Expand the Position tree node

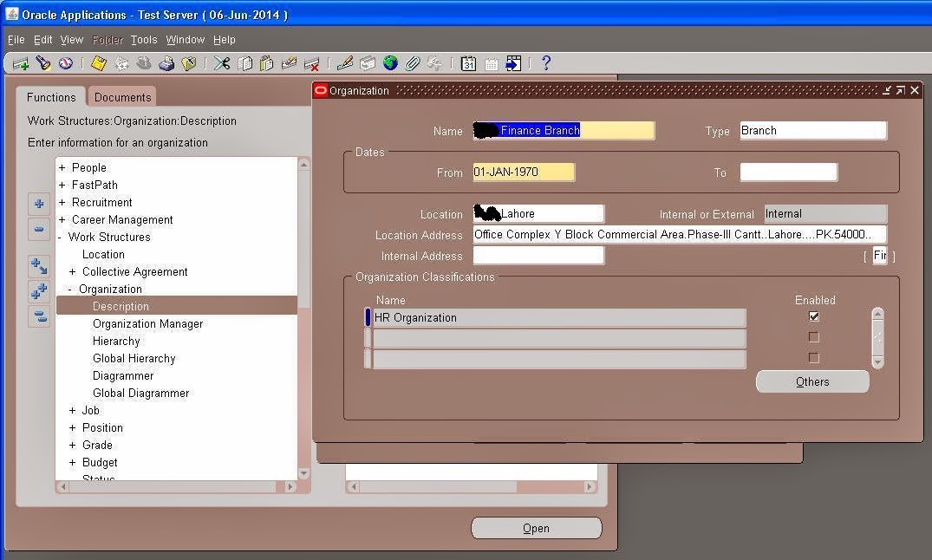pyautogui.click(x=72, y=427)
